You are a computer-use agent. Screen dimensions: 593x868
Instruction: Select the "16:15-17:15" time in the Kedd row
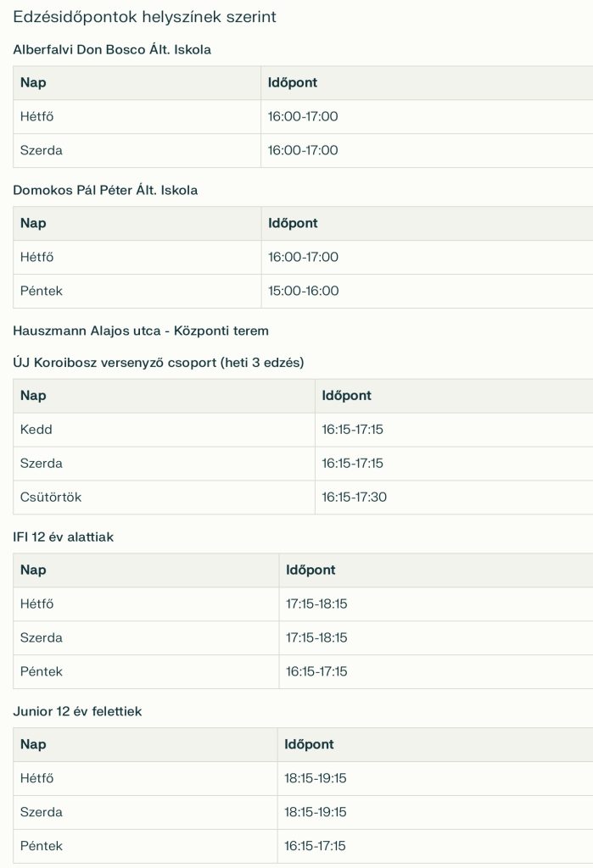353,430
